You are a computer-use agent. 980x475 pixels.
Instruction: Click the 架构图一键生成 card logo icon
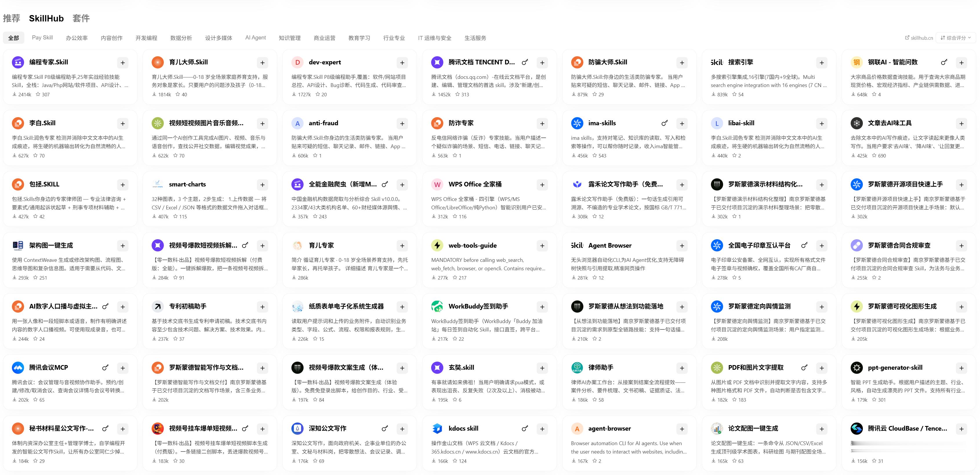click(18, 246)
